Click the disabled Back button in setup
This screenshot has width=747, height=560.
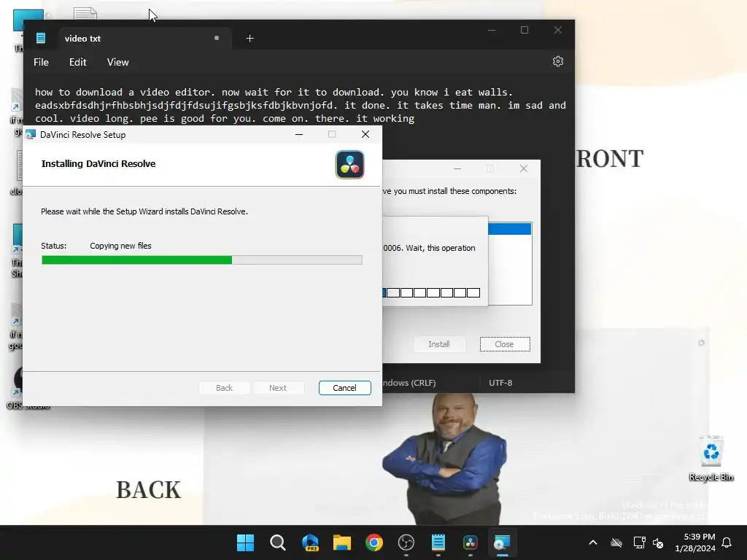click(225, 388)
